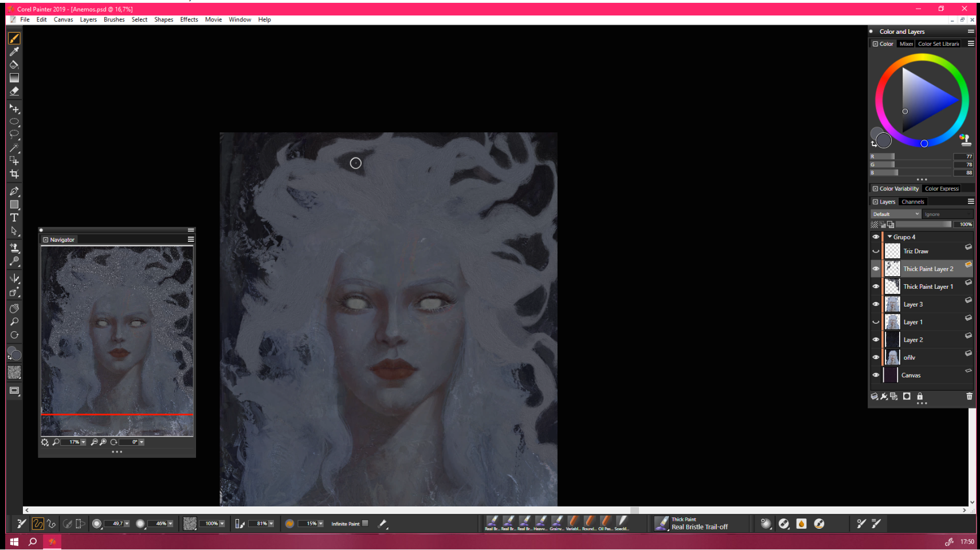Hide the Thick Paint Layer 1 layer
Screen dimensions: 980x550
click(876, 286)
